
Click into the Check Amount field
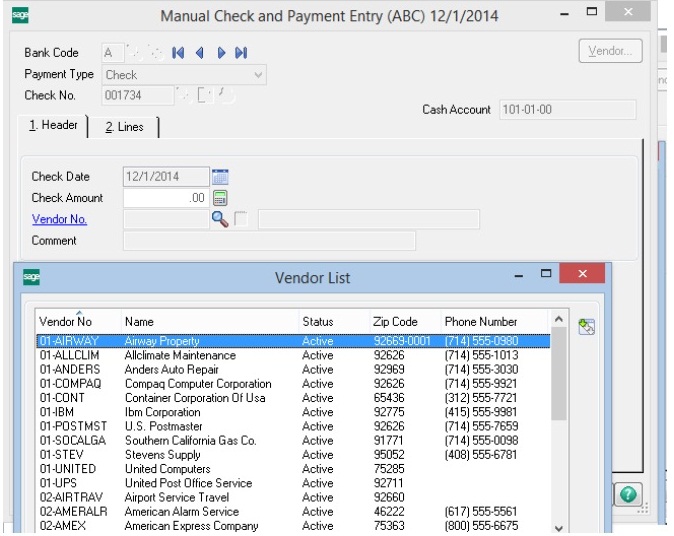[x=166, y=198]
